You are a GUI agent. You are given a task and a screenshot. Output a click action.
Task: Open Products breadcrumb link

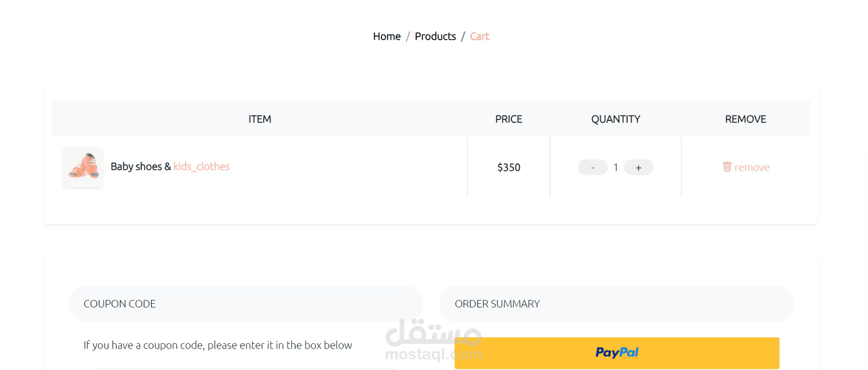(x=435, y=37)
